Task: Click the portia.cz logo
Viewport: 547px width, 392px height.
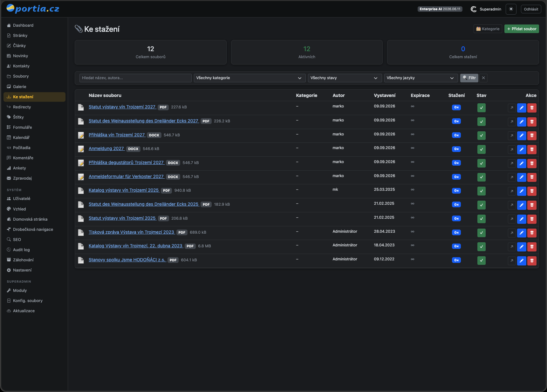Action: click(33, 9)
